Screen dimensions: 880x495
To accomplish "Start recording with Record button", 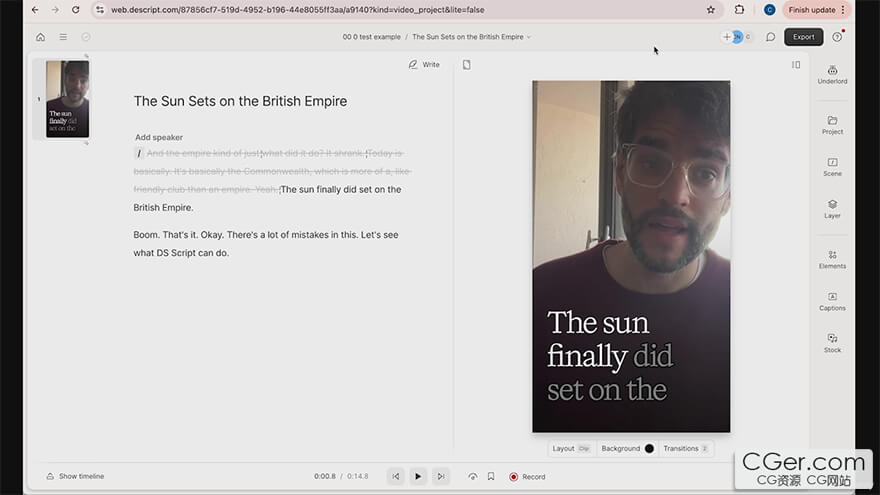I will 527,476.
